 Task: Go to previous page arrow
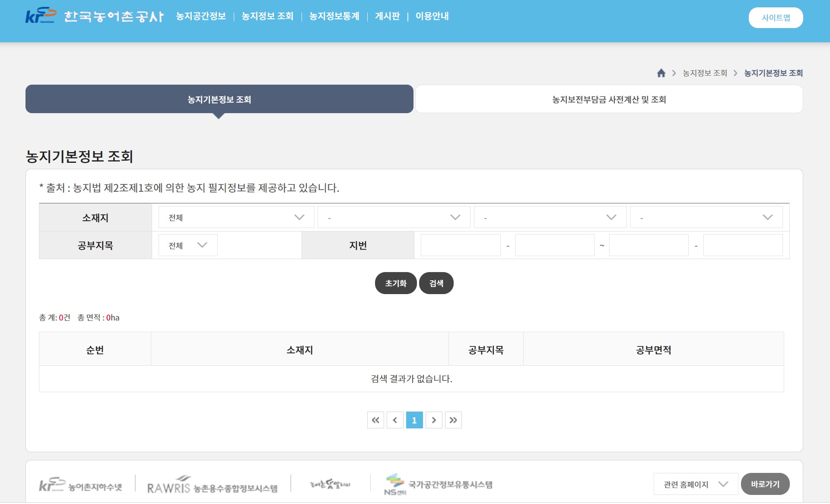(x=394, y=420)
